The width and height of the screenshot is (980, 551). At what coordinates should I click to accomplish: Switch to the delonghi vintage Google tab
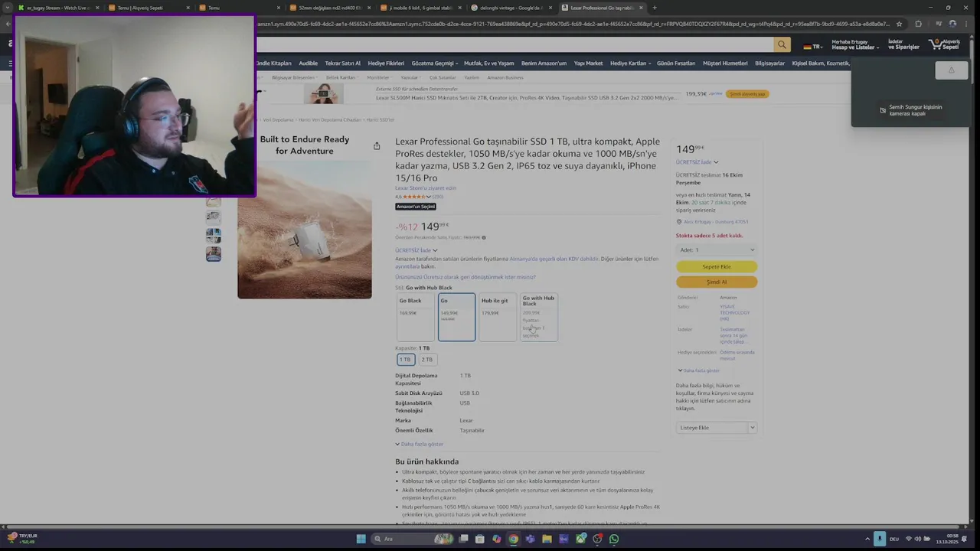[x=511, y=8]
